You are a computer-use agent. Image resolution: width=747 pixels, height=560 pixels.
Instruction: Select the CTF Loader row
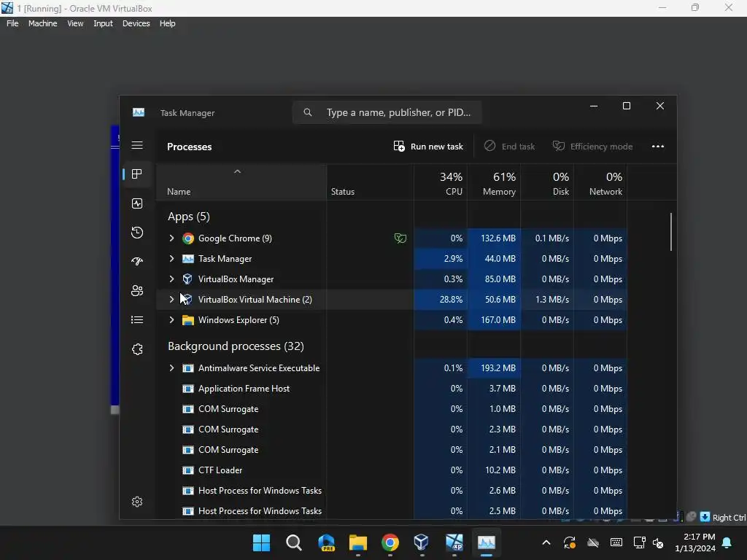pos(392,470)
